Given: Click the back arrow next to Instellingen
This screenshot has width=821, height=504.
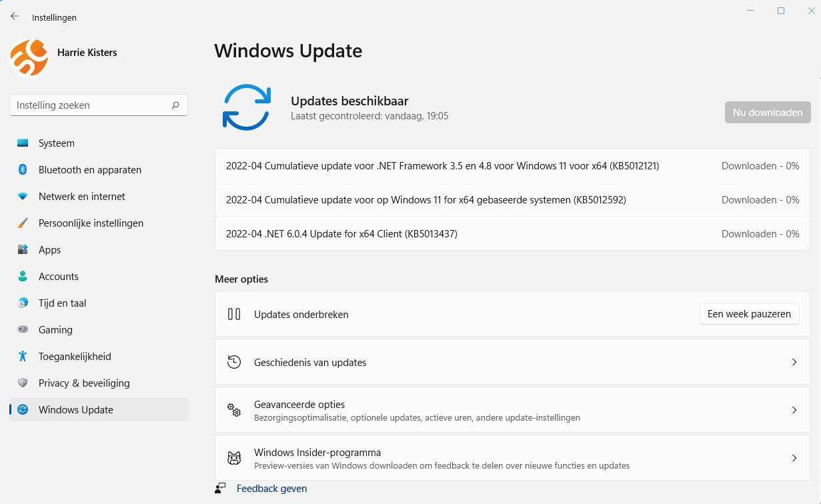Looking at the screenshot, I should [x=14, y=17].
